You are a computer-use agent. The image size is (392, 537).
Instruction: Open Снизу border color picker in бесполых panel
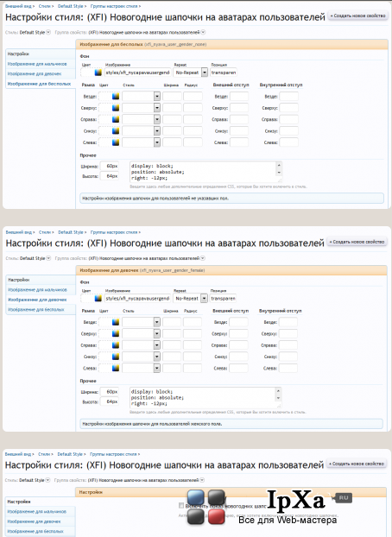point(116,131)
